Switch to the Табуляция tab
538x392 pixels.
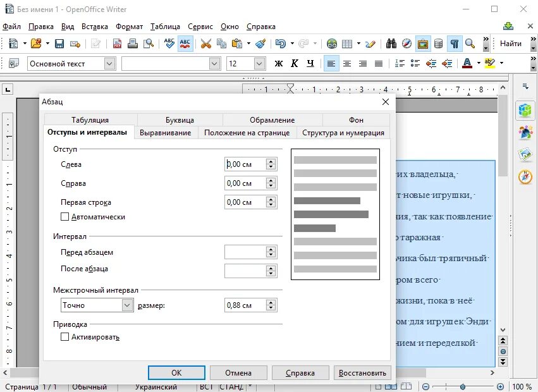(x=90, y=119)
